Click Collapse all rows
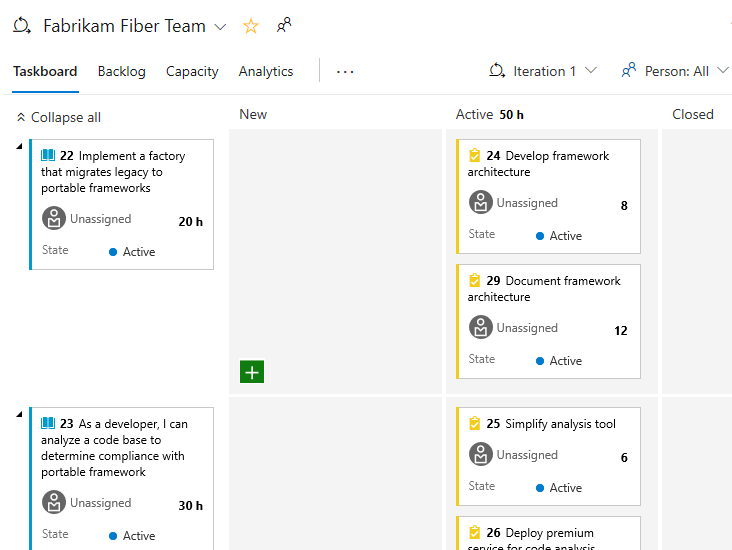The height and width of the screenshot is (550, 732). 58,117
